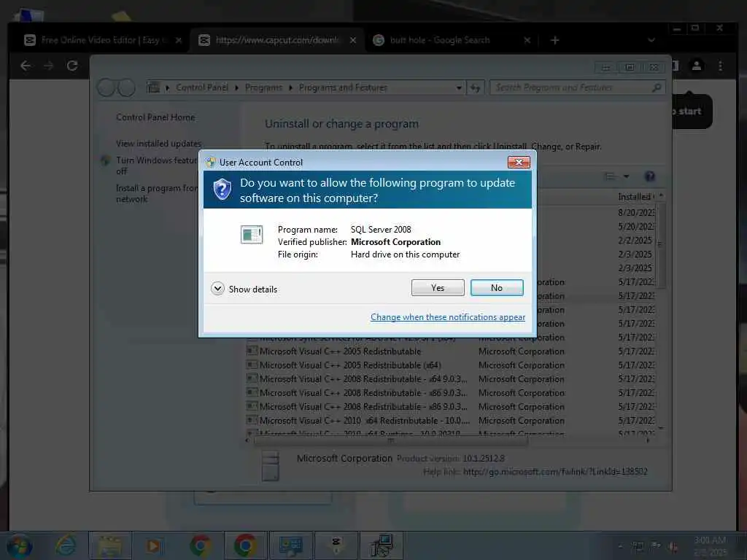The image size is (747, 560).
Task: Open Install a program from the network
Action: click(156, 193)
